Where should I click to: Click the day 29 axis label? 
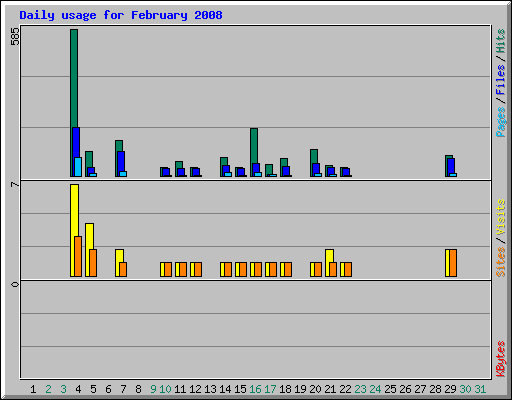[x=450, y=389]
